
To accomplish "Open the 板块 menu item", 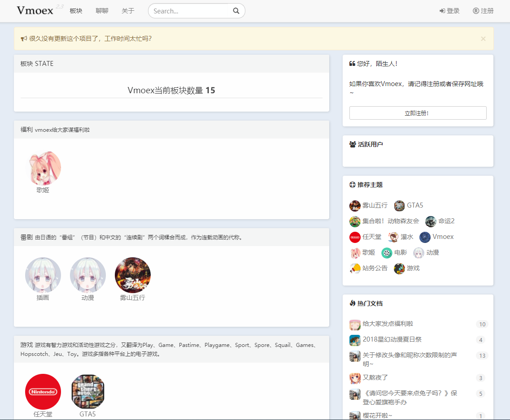I will pyautogui.click(x=76, y=11).
